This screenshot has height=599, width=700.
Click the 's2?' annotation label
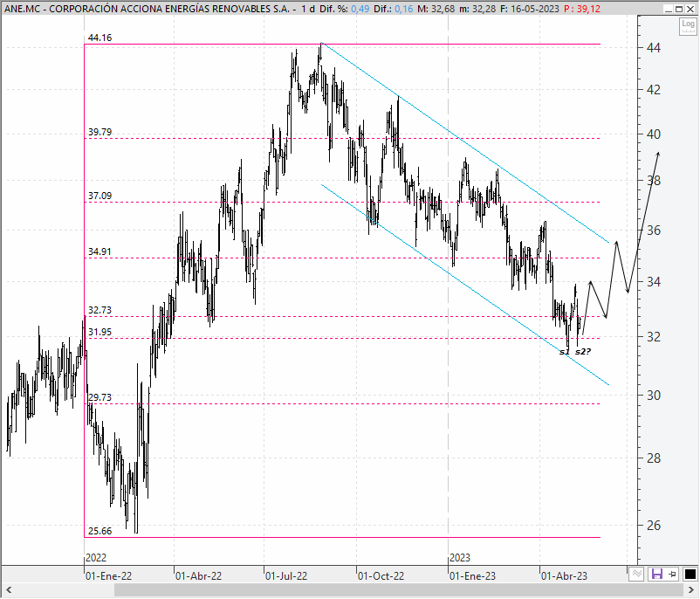pyautogui.click(x=583, y=352)
